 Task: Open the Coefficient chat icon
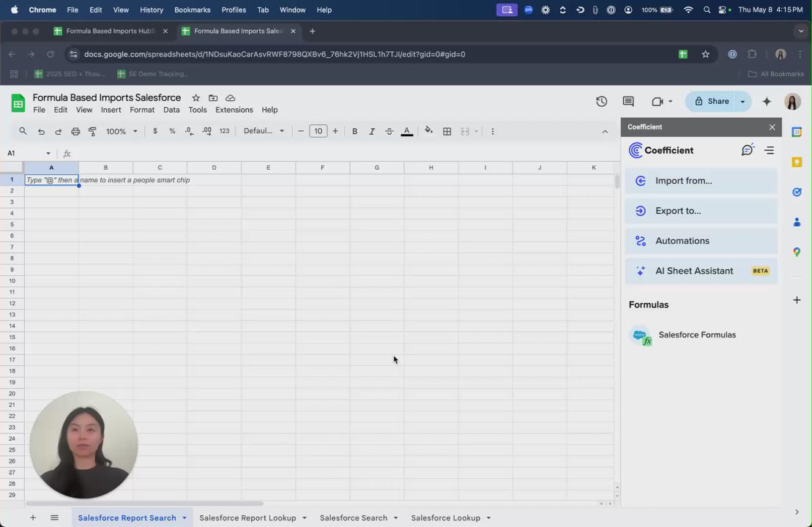point(748,150)
